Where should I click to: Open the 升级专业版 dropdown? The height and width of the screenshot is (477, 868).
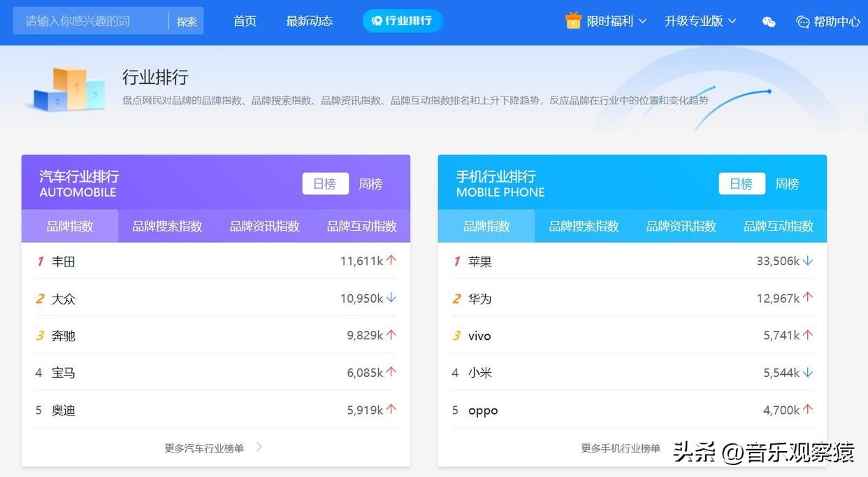[731, 20]
